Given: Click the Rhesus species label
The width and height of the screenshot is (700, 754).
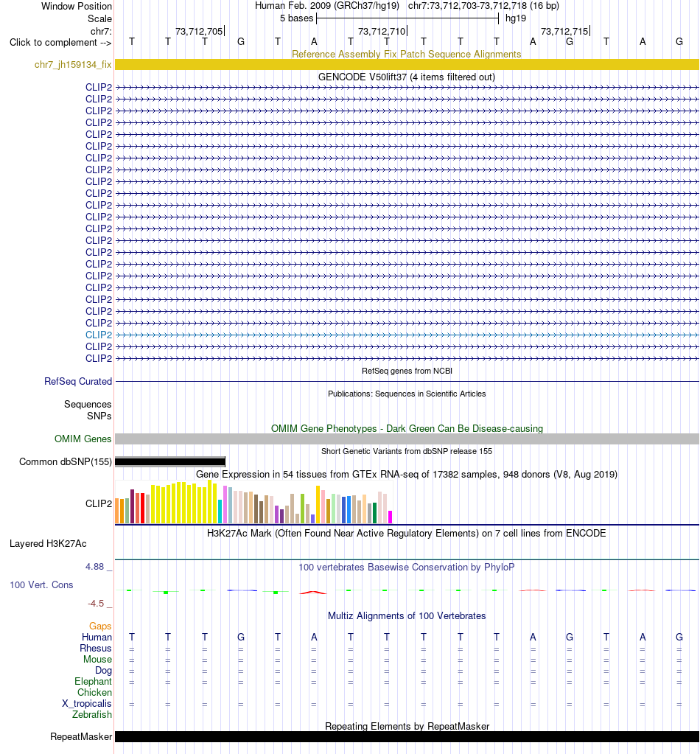Looking at the screenshot, I should click(x=96, y=648).
